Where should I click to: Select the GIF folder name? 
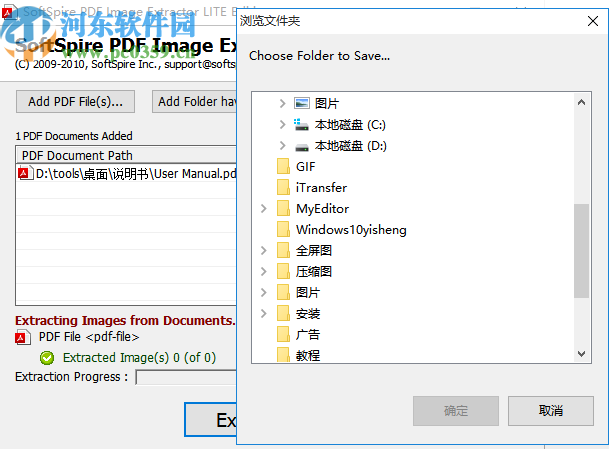coord(306,167)
